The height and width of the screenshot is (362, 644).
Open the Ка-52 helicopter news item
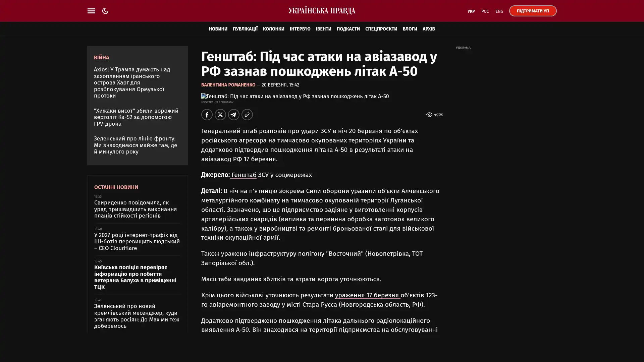coord(136,117)
